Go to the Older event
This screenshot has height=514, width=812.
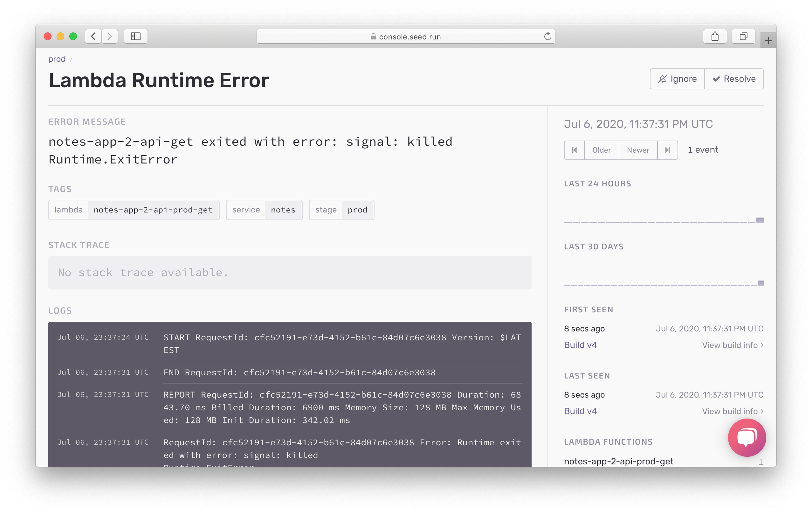click(602, 150)
